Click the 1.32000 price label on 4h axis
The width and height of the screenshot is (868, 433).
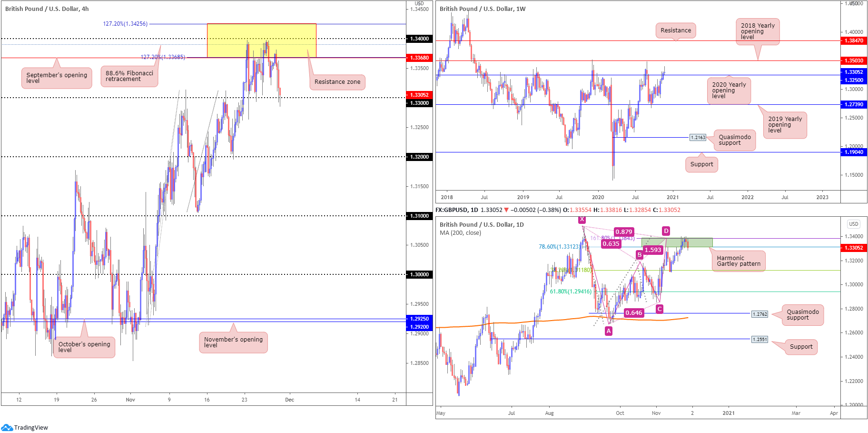point(419,157)
